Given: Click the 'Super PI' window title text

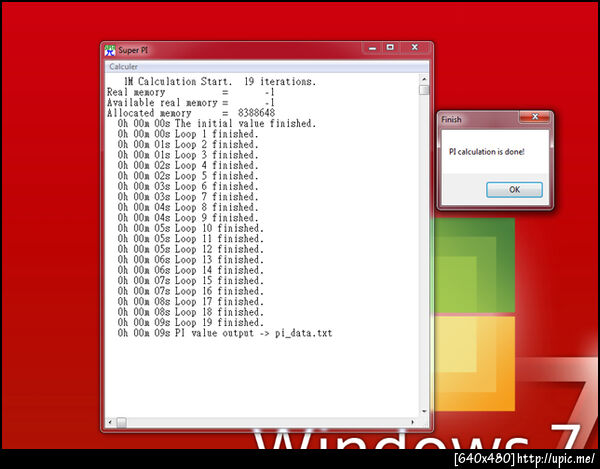Looking at the screenshot, I should 133,50.
